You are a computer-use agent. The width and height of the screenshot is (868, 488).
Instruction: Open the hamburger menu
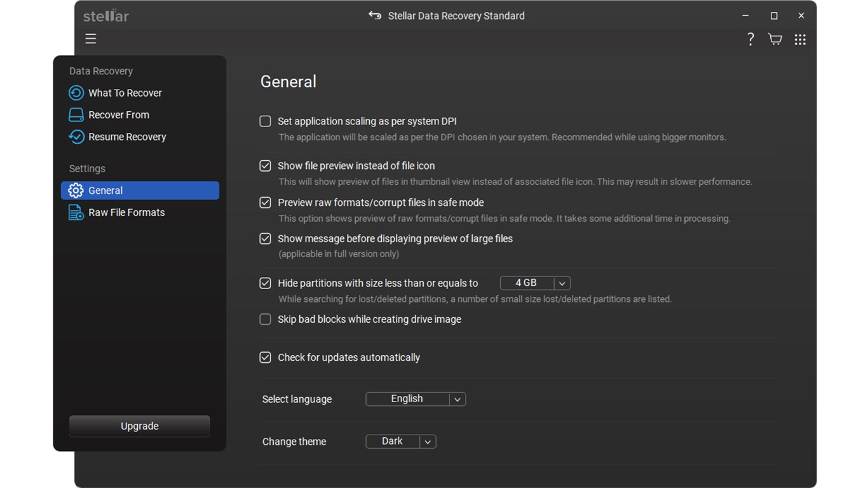click(91, 39)
